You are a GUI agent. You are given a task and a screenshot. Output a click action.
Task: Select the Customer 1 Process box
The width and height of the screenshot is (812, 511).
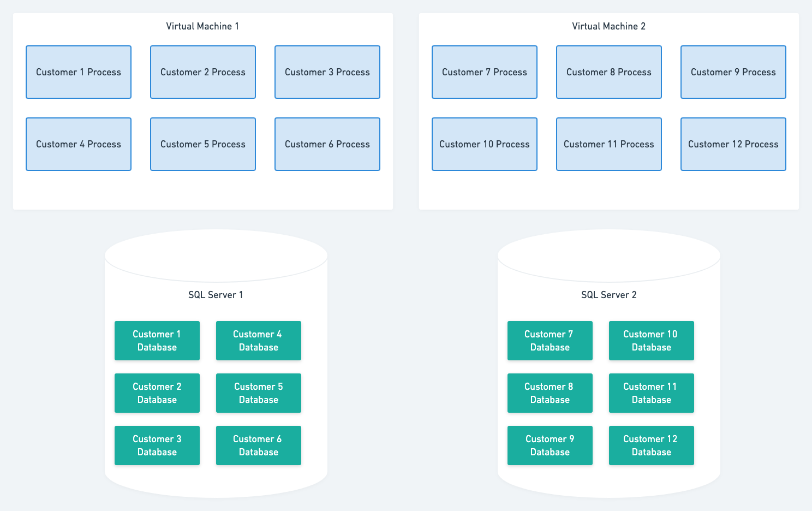click(x=78, y=72)
